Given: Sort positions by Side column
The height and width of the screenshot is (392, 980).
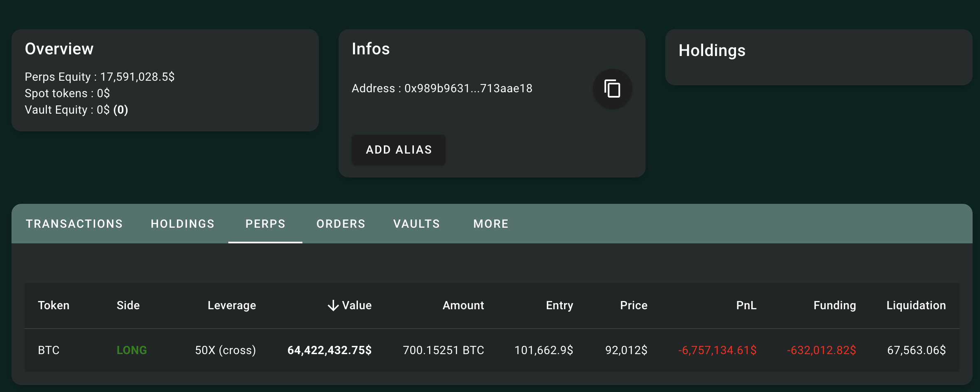Looking at the screenshot, I should click(x=128, y=306).
